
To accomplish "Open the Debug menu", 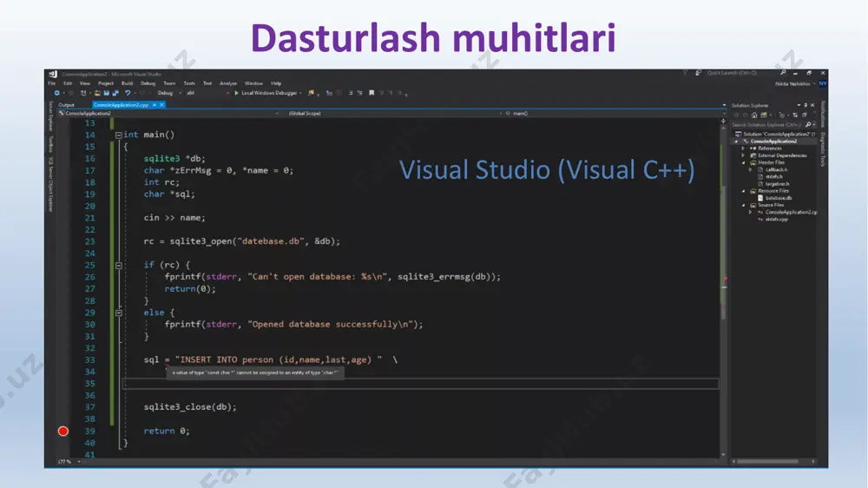I will [x=148, y=83].
